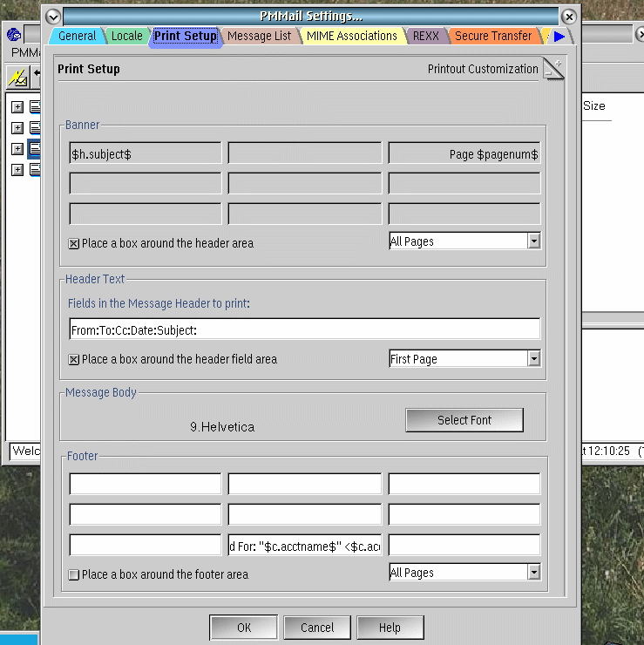
Task: Click the lightning envelope toolbar icon in PMMail
Action: click(x=18, y=78)
